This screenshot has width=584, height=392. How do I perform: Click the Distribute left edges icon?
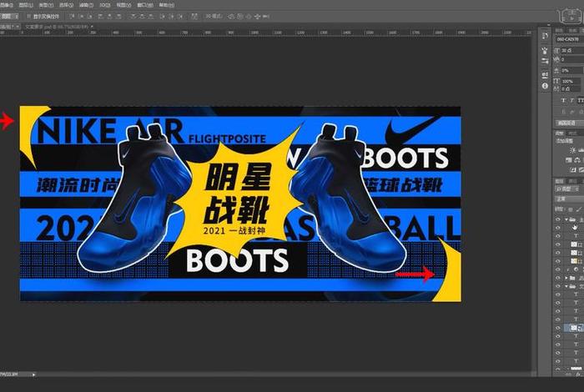(x=162, y=17)
